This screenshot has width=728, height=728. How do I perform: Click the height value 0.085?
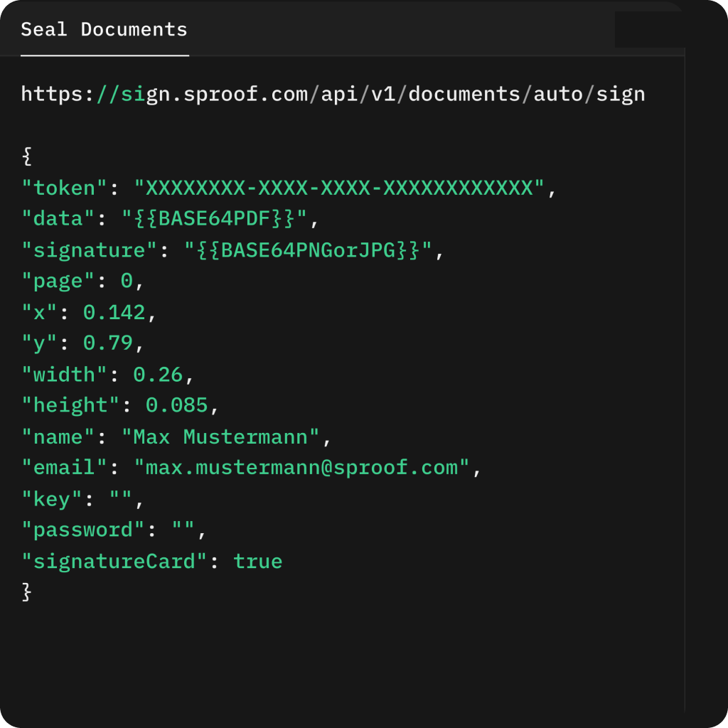point(177,405)
